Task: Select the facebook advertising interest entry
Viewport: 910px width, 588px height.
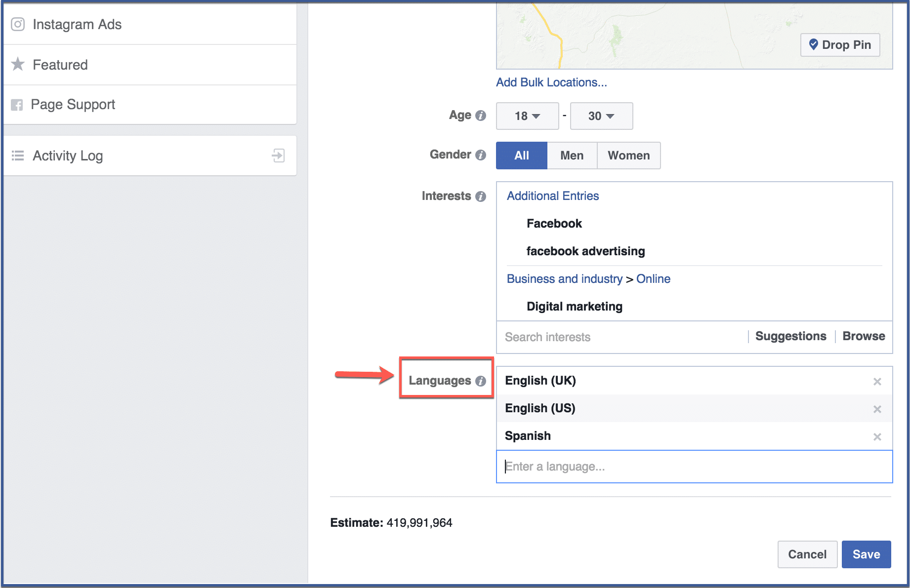Action: (x=585, y=251)
